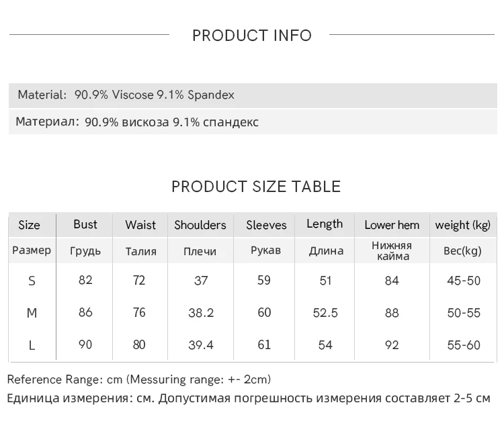
Task: Select the Size column header
Action: pyautogui.click(x=30, y=225)
